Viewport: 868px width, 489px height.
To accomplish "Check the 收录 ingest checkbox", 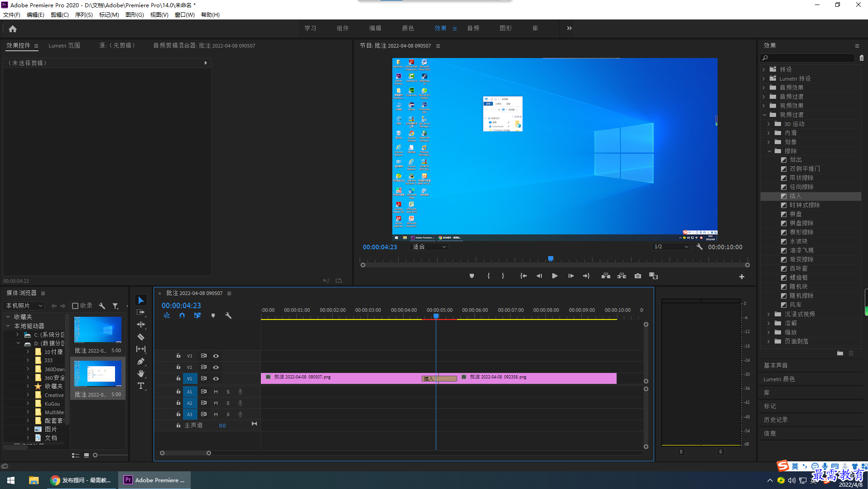I will (x=76, y=306).
